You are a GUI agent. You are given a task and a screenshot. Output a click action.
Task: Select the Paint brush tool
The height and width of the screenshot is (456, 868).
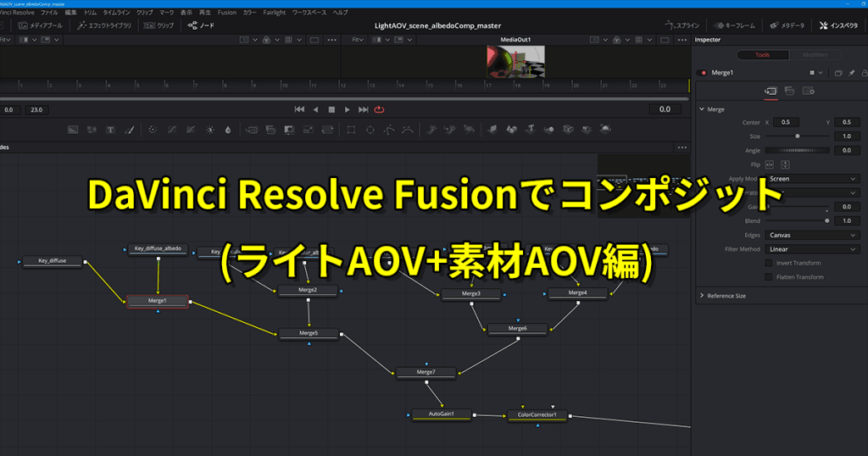tap(130, 130)
